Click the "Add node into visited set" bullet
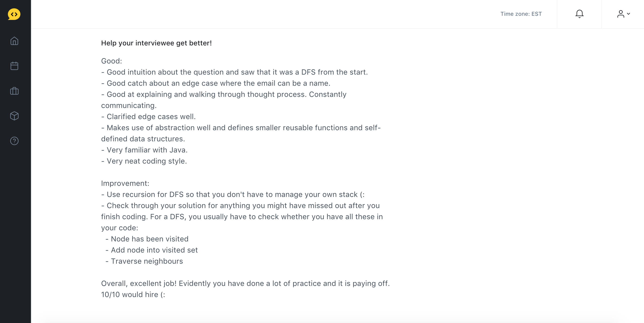The height and width of the screenshot is (323, 644). coord(152,250)
